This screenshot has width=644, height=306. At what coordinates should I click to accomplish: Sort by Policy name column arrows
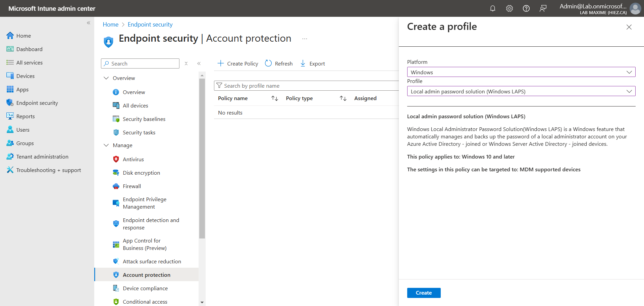pyautogui.click(x=275, y=98)
